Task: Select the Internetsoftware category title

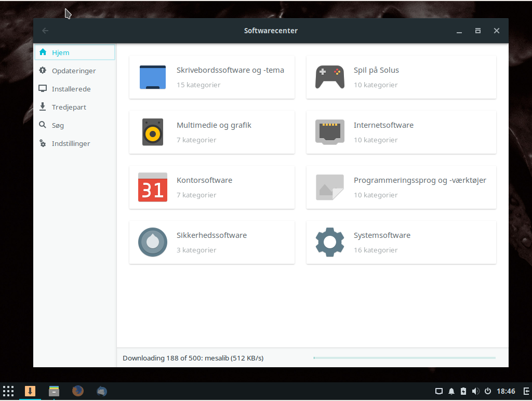Action: pyautogui.click(x=383, y=125)
